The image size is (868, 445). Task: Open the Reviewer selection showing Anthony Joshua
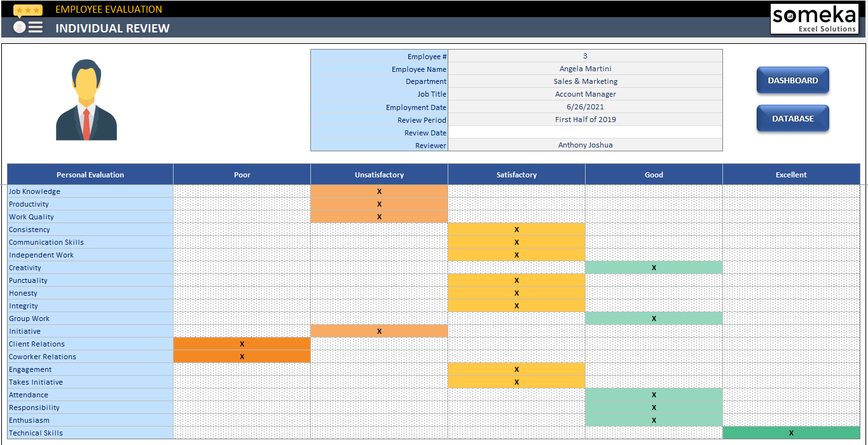click(585, 145)
